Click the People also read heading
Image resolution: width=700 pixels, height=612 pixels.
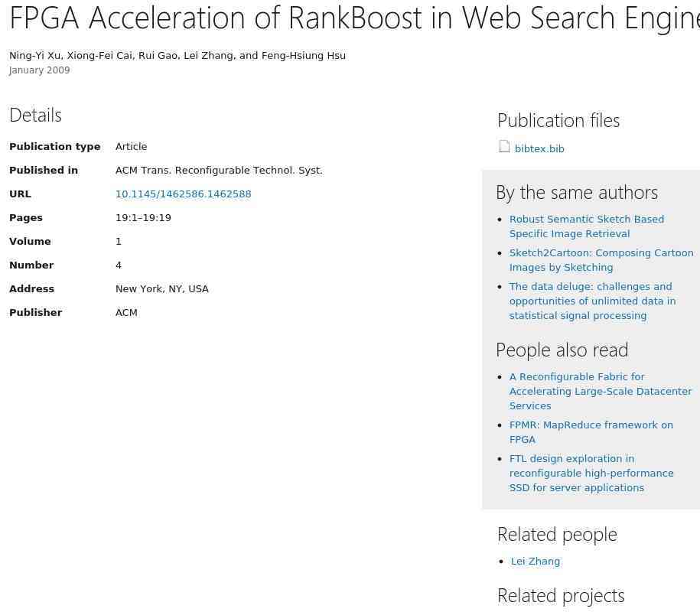[x=562, y=350]
